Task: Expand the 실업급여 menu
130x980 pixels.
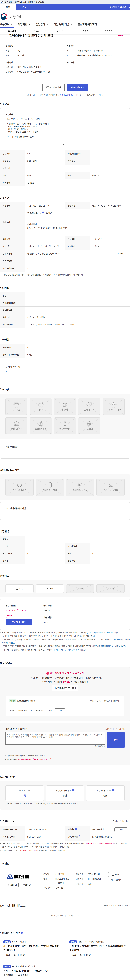Action: click(42, 24)
